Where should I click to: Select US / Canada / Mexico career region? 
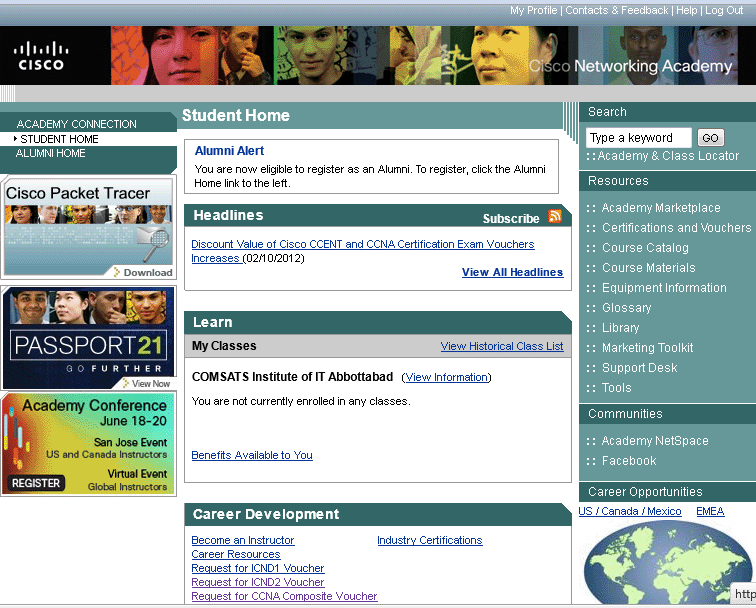(630, 511)
